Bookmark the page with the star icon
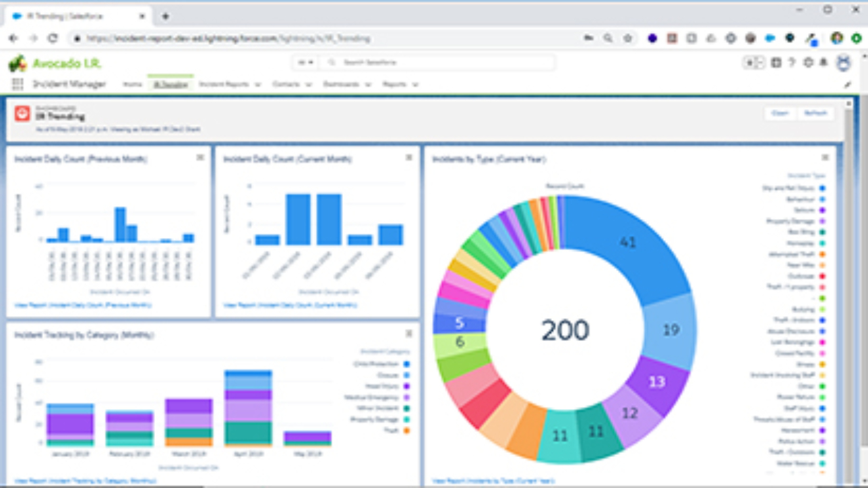This screenshot has height=488, width=868. pyautogui.click(x=627, y=38)
